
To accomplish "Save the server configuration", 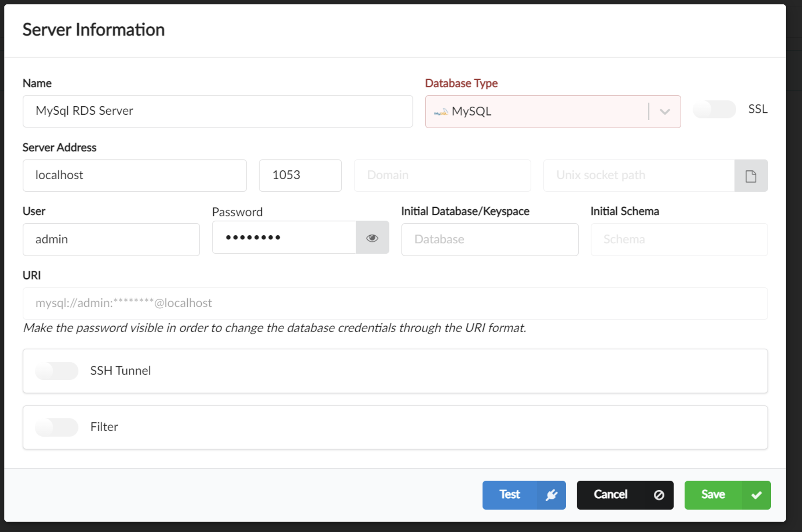I will click(713, 495).
